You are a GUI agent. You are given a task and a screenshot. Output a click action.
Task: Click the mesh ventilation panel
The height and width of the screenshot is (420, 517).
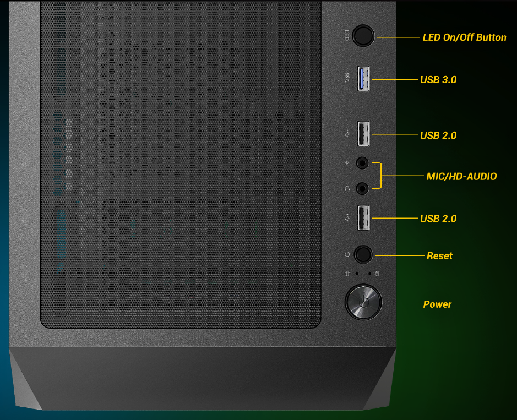point(181,165)
